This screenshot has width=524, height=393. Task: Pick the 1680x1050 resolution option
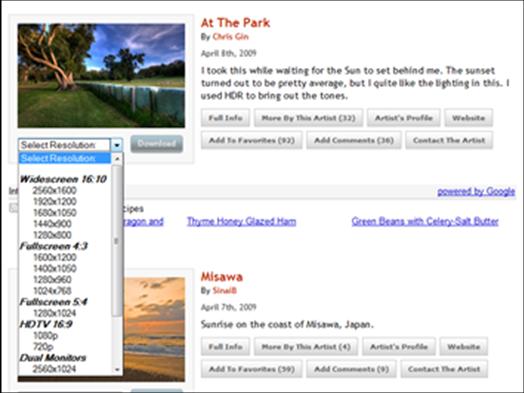tap(55, 213)
